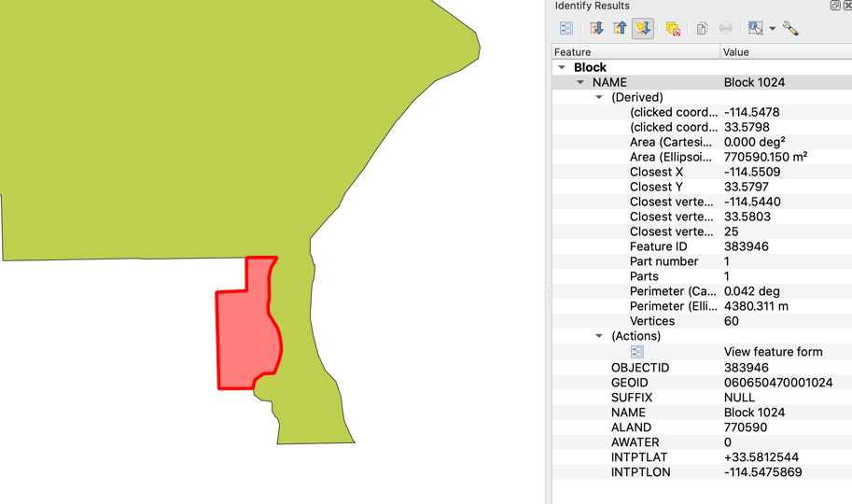852x504 pixels.
Task: Copy selected feature to clipboard icon
Action: 702,28
